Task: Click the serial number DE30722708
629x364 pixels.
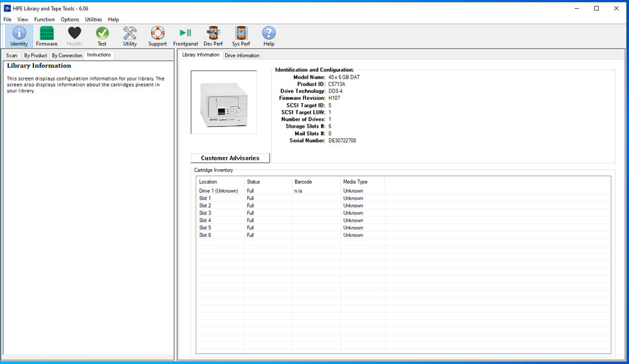Action: [342, 141]
